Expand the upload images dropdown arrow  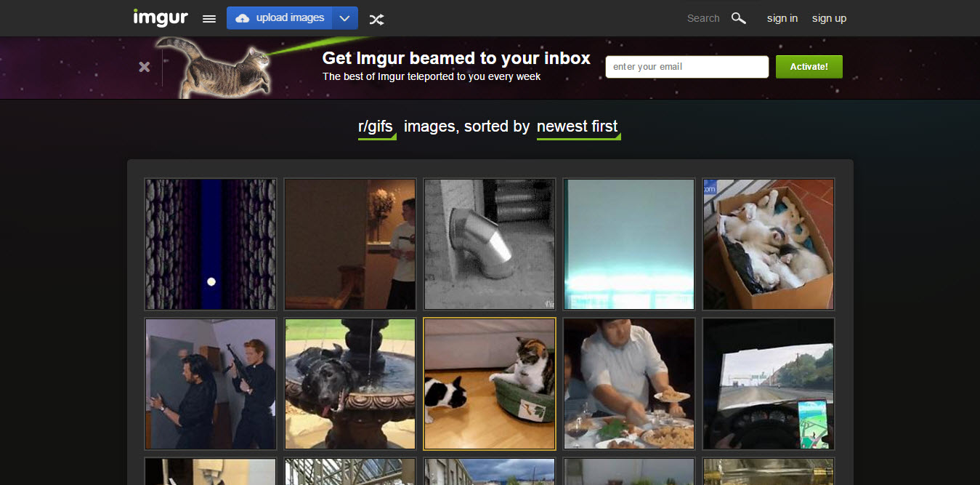pos(345,18)
